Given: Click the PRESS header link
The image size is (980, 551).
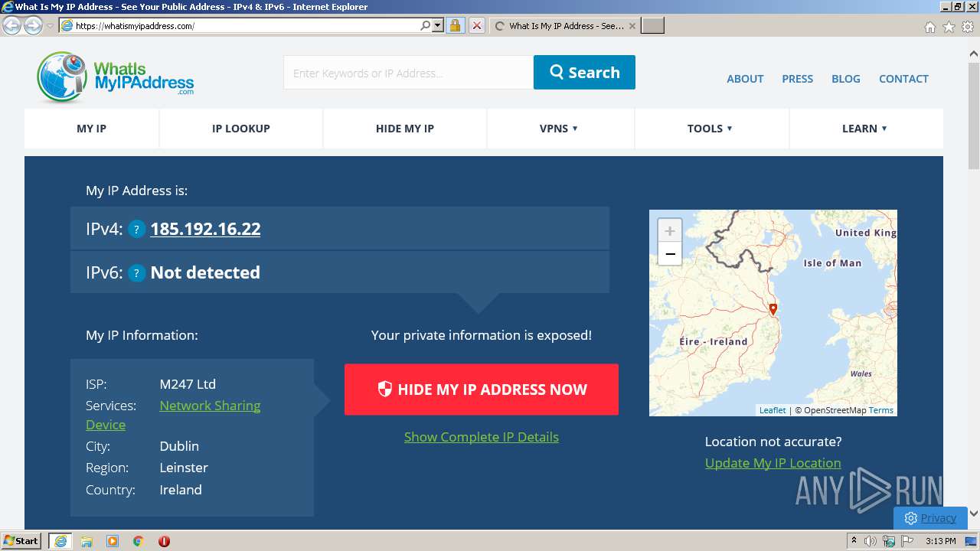Looking at the screenshot, I should (x=798, y=79).
